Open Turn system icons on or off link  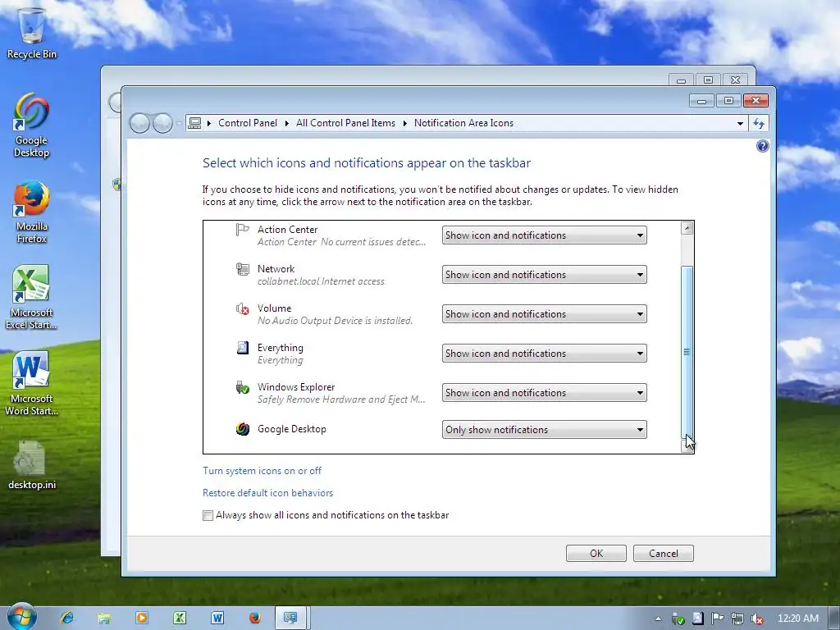point(262,471)
